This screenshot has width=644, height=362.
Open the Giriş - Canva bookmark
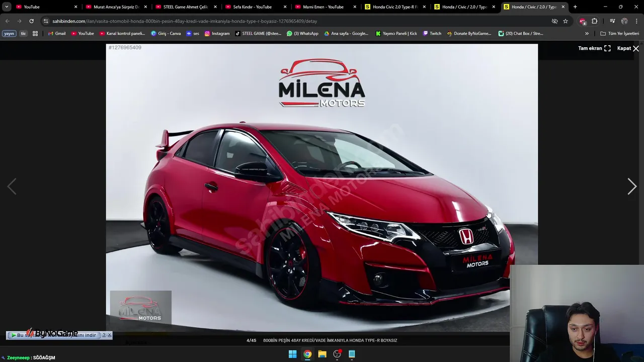pos(166,34)
